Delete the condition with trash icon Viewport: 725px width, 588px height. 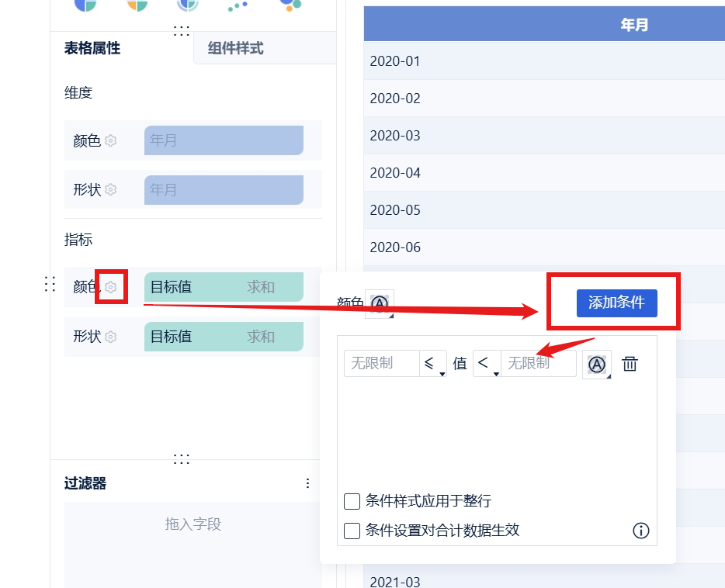pos(630,364)
